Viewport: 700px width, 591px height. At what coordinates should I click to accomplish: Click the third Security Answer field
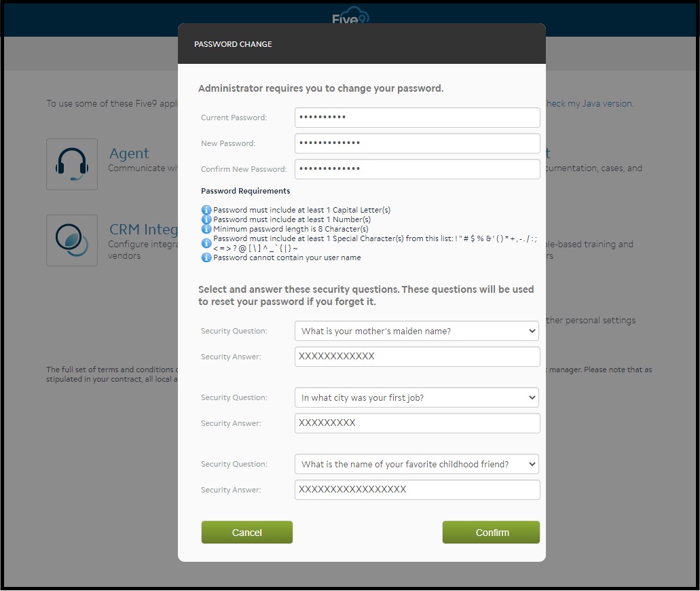(x=417, y=490)
